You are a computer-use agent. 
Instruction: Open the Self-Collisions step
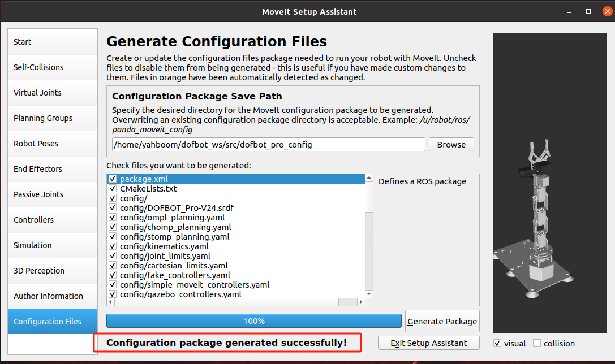53,67
